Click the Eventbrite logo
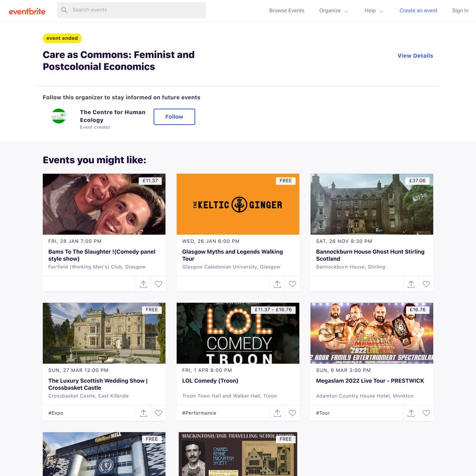This screenshot has height=476, width=476. [27, 11]
